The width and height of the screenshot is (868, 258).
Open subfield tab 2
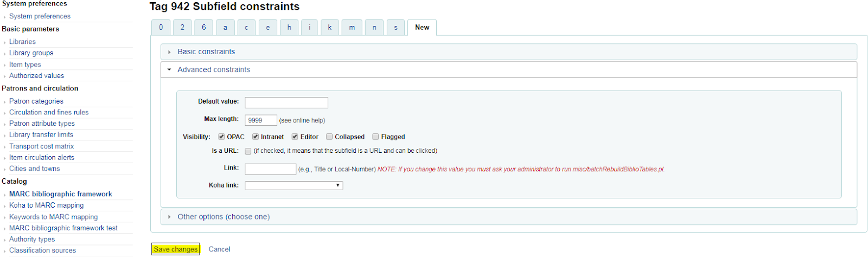[x=182, y=27]
